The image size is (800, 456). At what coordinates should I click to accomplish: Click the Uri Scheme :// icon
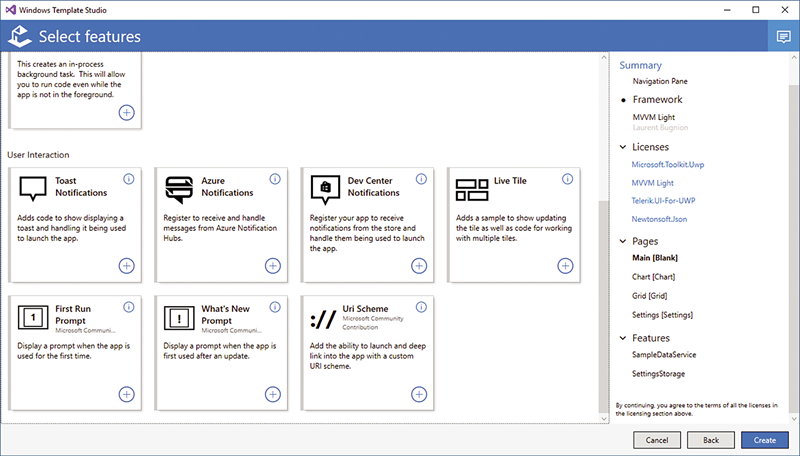323,320
